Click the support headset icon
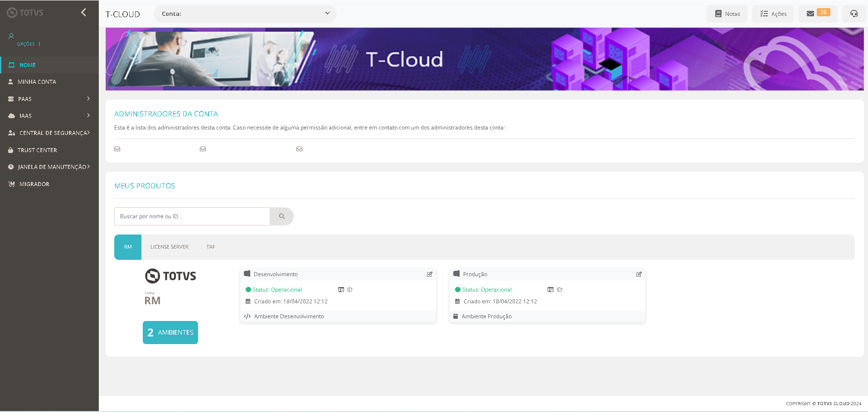Image resolution: width=868 pixels, height=412 pixels. 854,14
